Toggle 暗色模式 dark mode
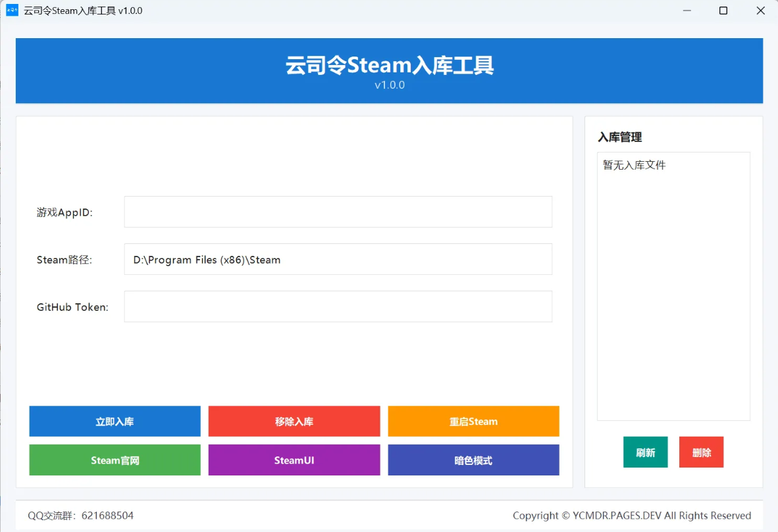Viewport: 778px width, 532px height. point(473,460)
